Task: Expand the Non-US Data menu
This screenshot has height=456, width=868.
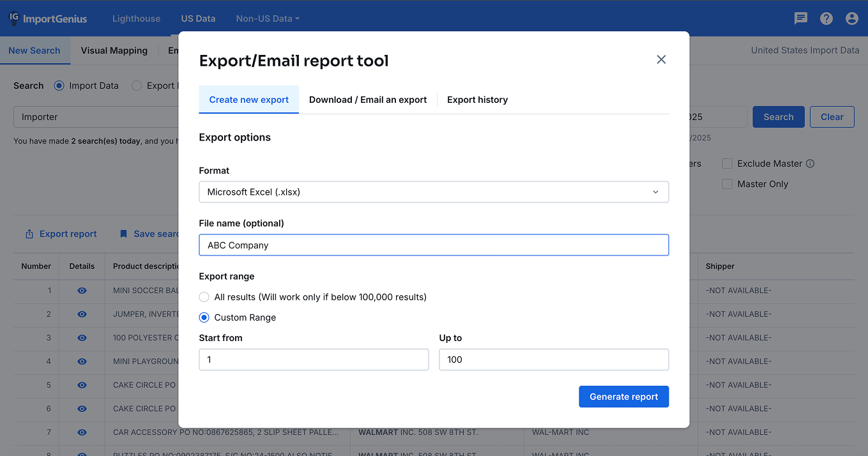Action: [267, 19]
